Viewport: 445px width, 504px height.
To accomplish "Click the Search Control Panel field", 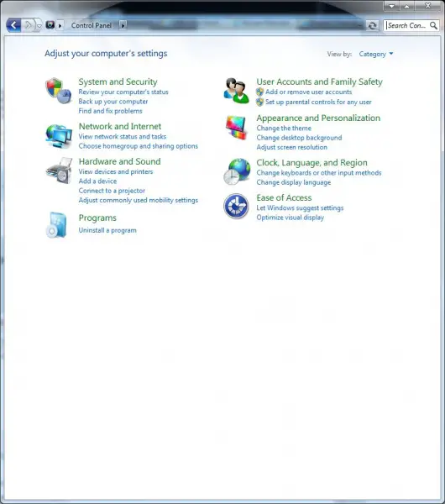I will click(411, 25).
